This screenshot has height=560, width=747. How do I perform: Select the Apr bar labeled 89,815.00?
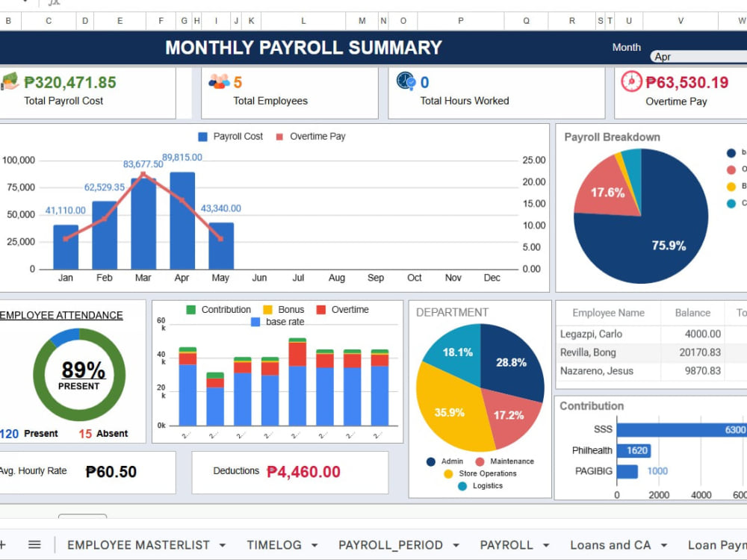(182, 220)
